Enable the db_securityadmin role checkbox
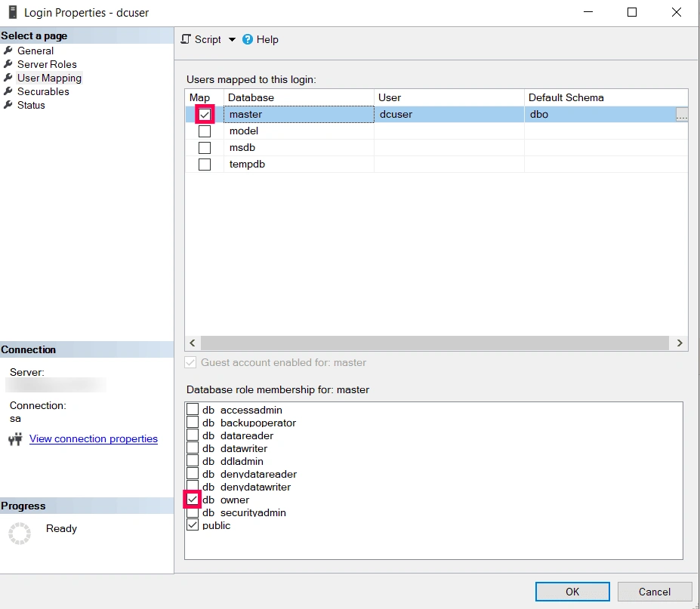Screen dimensions: 700x609 point(193,512)
